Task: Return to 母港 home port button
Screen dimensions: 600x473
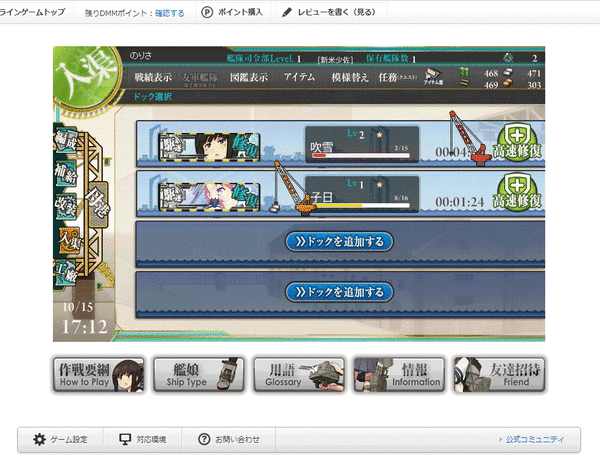Action: [98, 206]
